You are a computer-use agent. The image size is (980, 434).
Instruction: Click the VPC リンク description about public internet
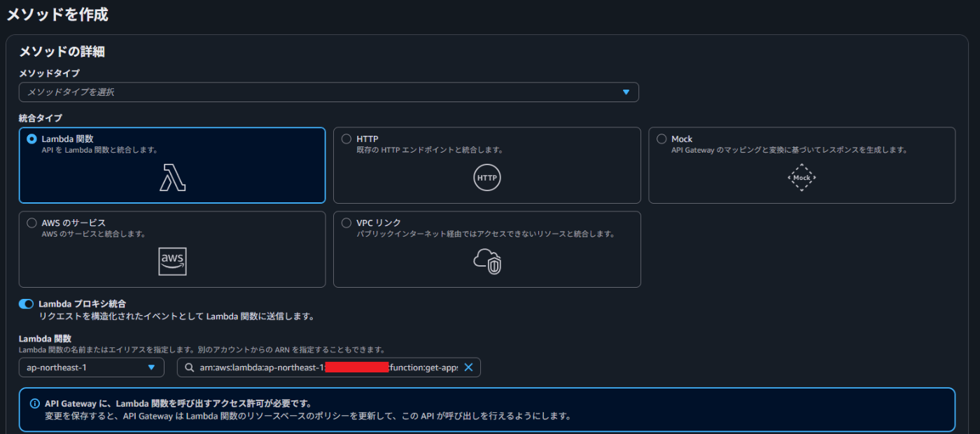tap(485, 234)
